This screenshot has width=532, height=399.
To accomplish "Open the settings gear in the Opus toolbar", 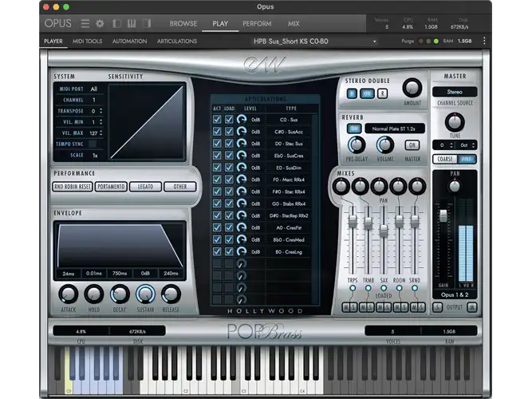I will tap(100, 23).
